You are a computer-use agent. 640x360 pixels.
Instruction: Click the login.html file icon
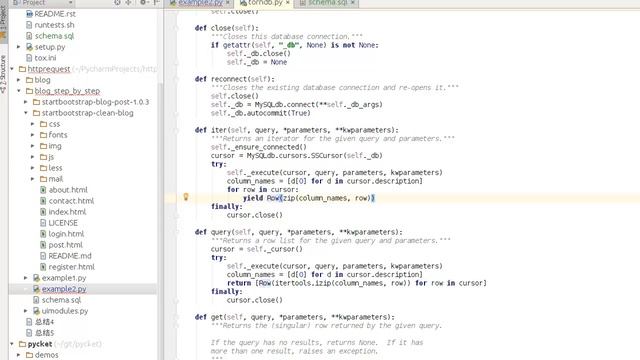[43, 234]
